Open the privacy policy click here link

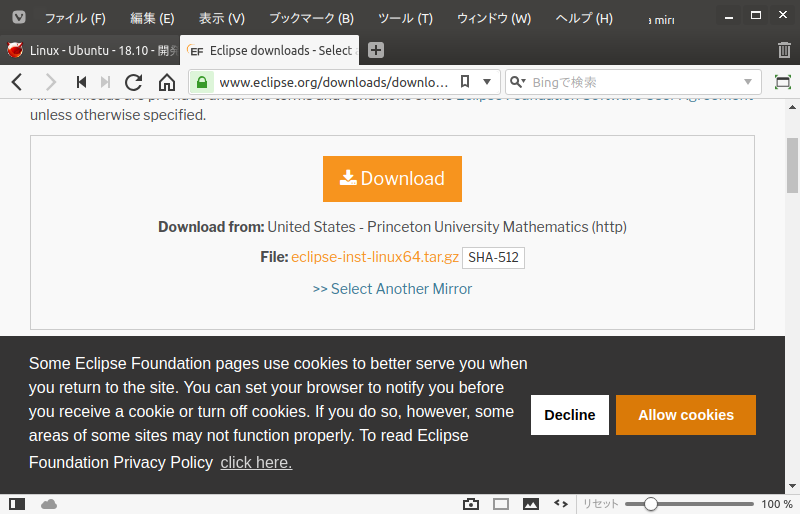(256, 462)
